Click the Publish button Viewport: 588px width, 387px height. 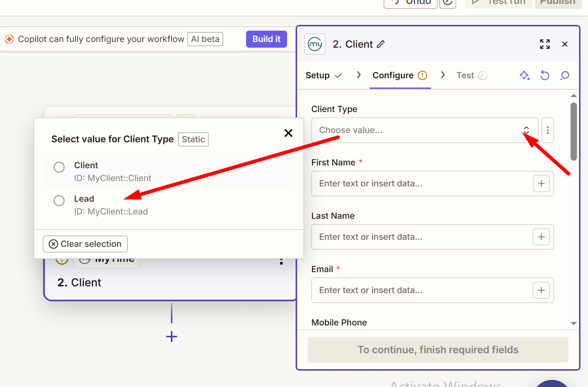[558, 3]
